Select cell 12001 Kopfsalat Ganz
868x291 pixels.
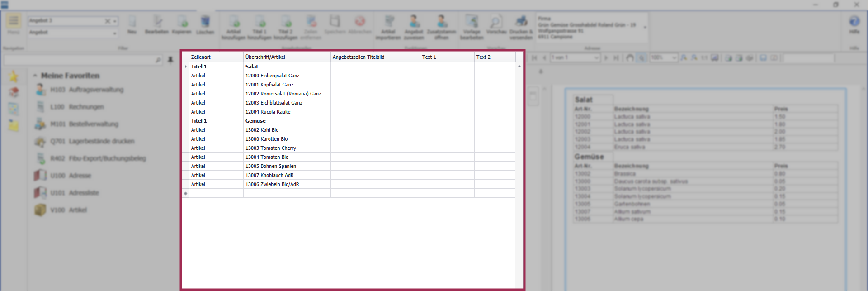287,85
